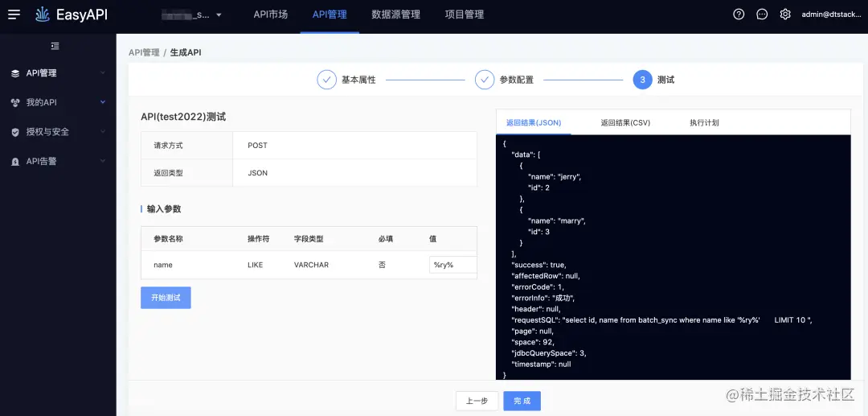The image size is (868, 416).
Task: Click the 我的API sidebar icon
Action: pos(15,102)
